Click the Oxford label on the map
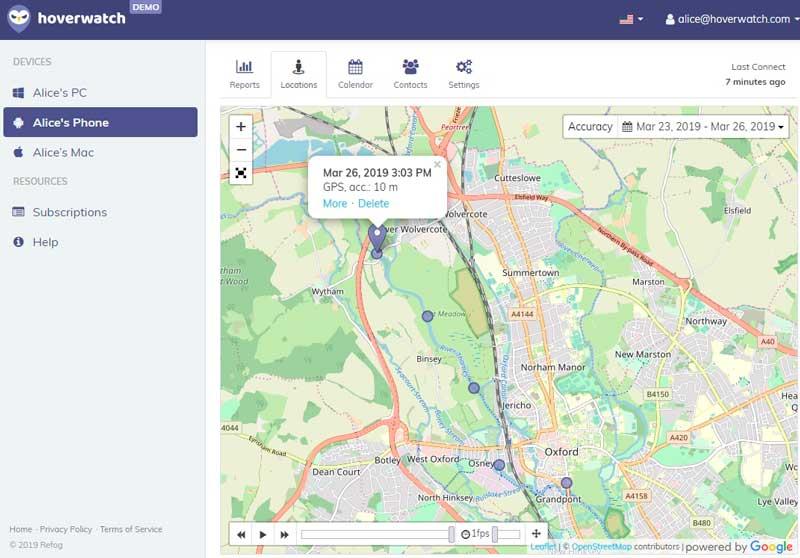 coord(561,452)
